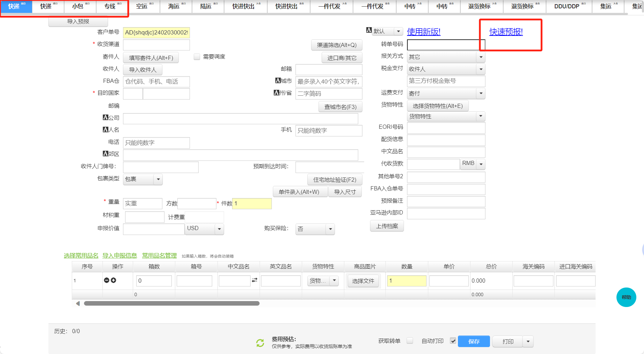
Task: Click the teal 帮助 help bubble
Action: [626, 297]
